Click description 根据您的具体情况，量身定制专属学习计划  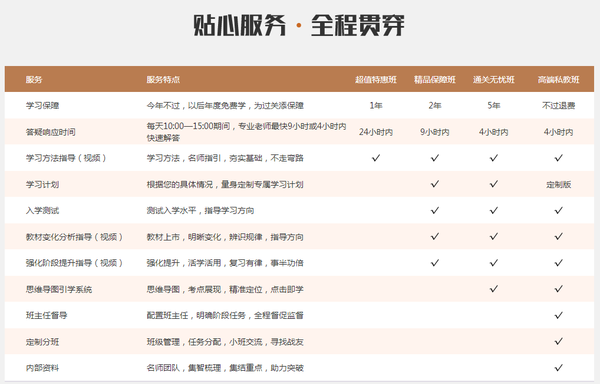(x=225, y=184)
